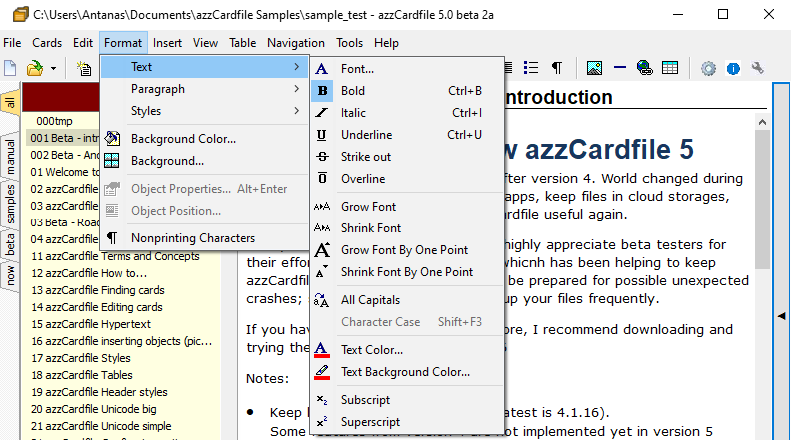Viewport: 792px width, 440px height.
Task: Select card '12 azzCardfile How to...'
Action: pyautogui.click(x=89, y=273)
